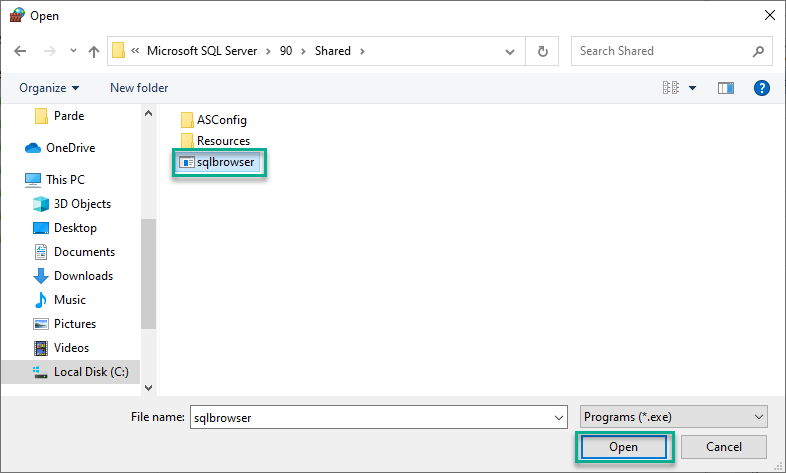Click the Pictures icon in sidebar
Screen dimensions: 786x473
[x=41, y=324]
